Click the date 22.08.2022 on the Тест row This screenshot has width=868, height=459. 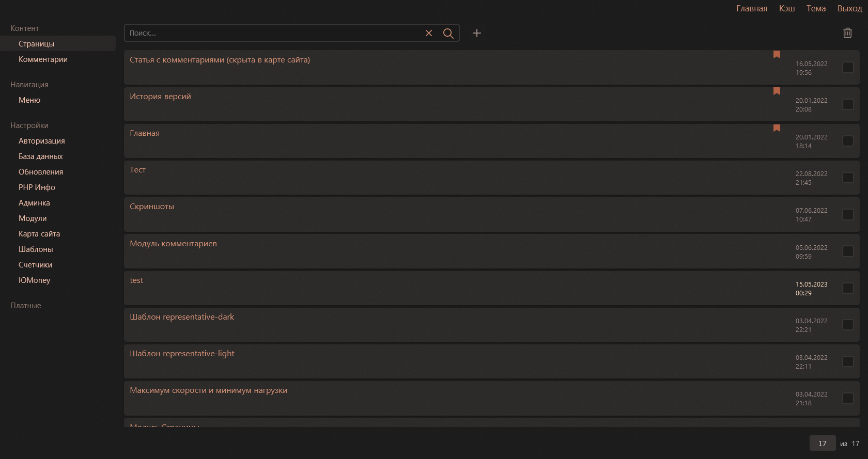(x=812, y=174)
